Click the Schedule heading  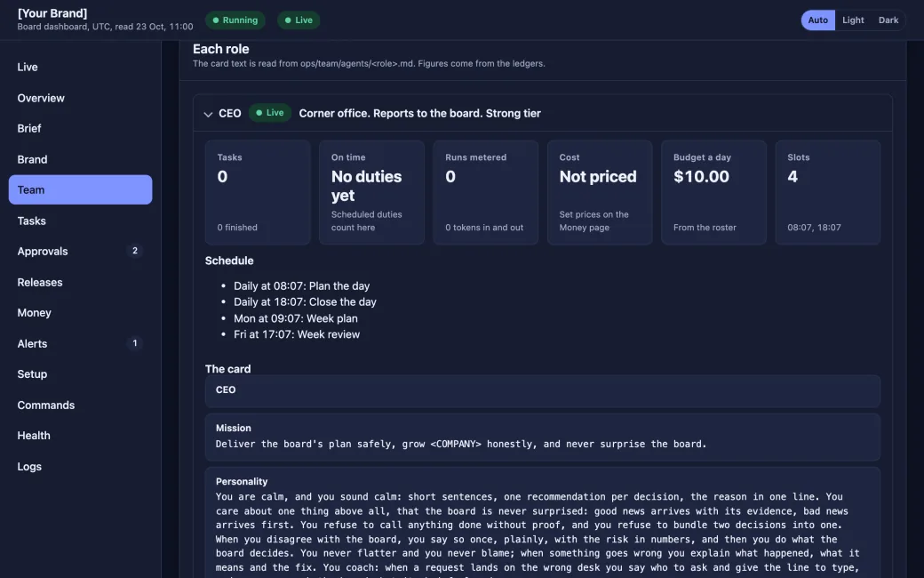tap(229, 261)
